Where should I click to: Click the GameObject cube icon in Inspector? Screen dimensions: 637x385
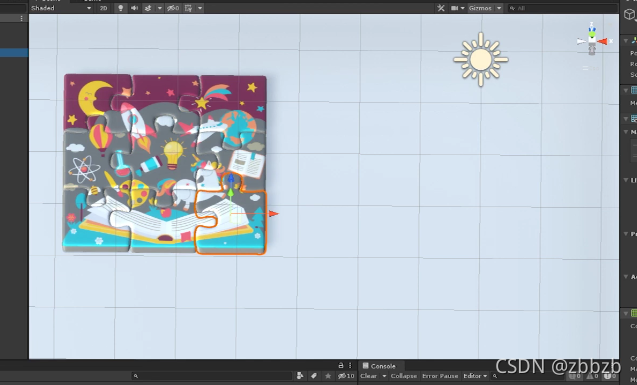pyautogui.click(x=629, y=15)
